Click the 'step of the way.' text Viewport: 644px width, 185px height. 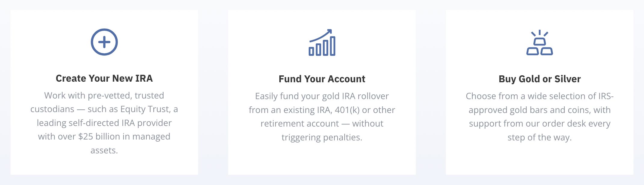point(540,137)
